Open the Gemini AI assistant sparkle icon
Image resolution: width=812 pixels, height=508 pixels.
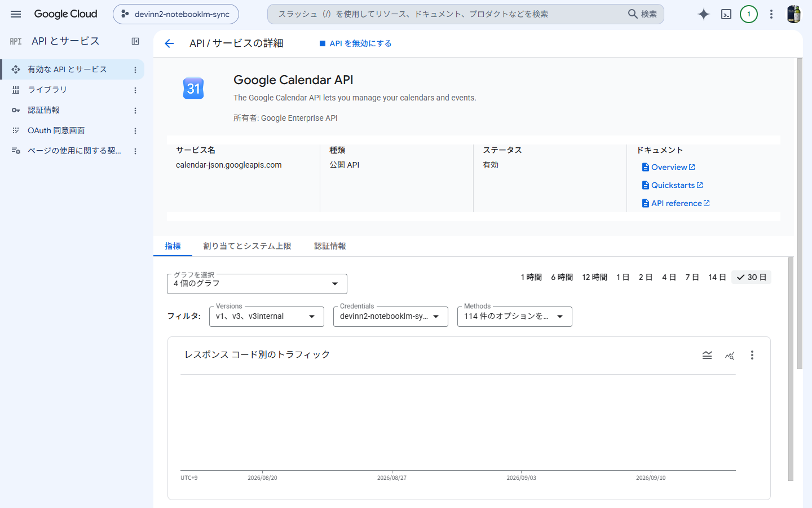point(703,14)
